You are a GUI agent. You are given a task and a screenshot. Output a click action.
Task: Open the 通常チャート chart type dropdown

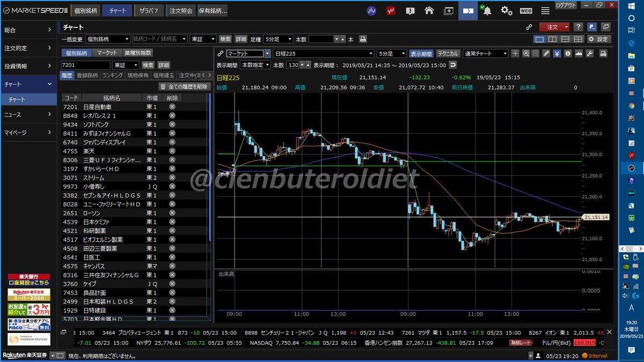pos(486,54)
